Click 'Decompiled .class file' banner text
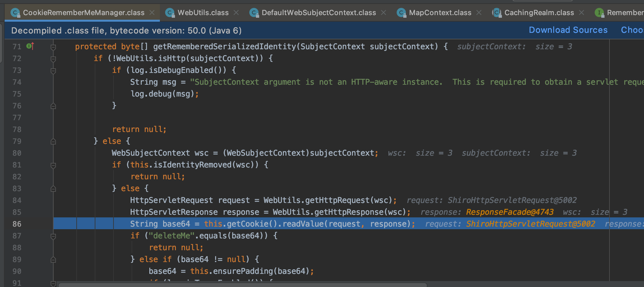Image resolution: width=644 pixels, height=287 pixels. tap(126, 31)
